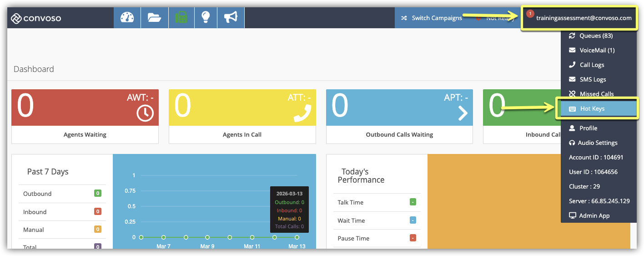This screenshot has width=644, height=256.
Task: Click the Mar 13 data point on chart
Action: point(297,237)
